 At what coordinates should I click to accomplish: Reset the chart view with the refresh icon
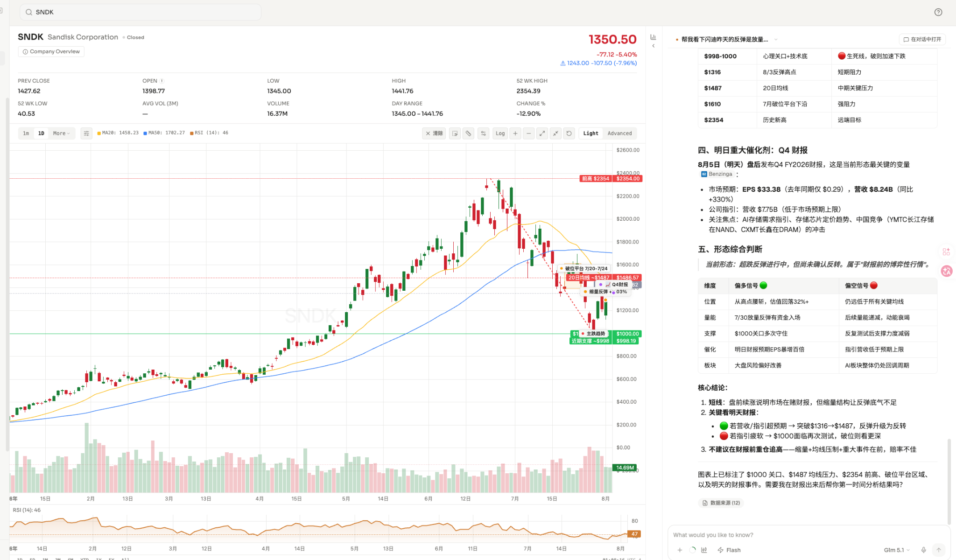(x=569, y=133)
